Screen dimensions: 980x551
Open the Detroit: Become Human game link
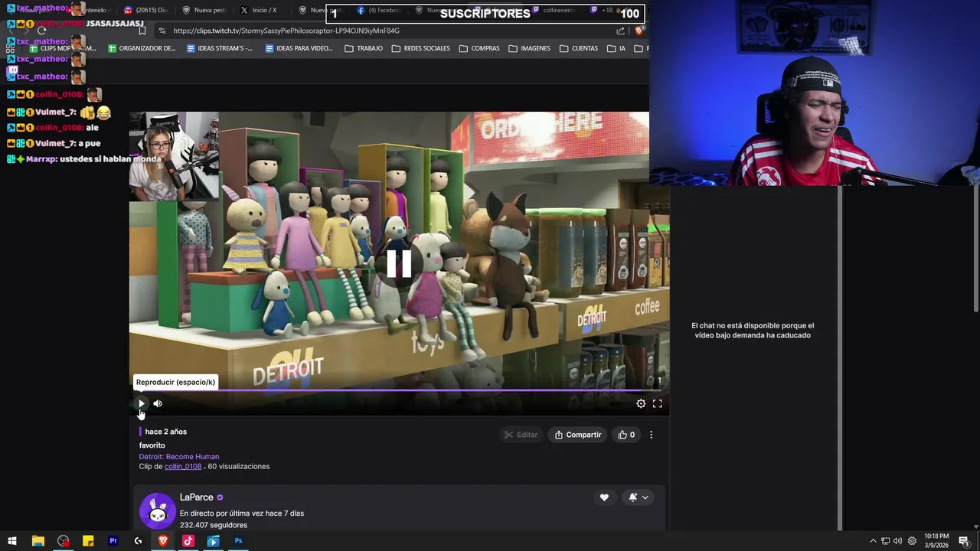pos(179,456)
